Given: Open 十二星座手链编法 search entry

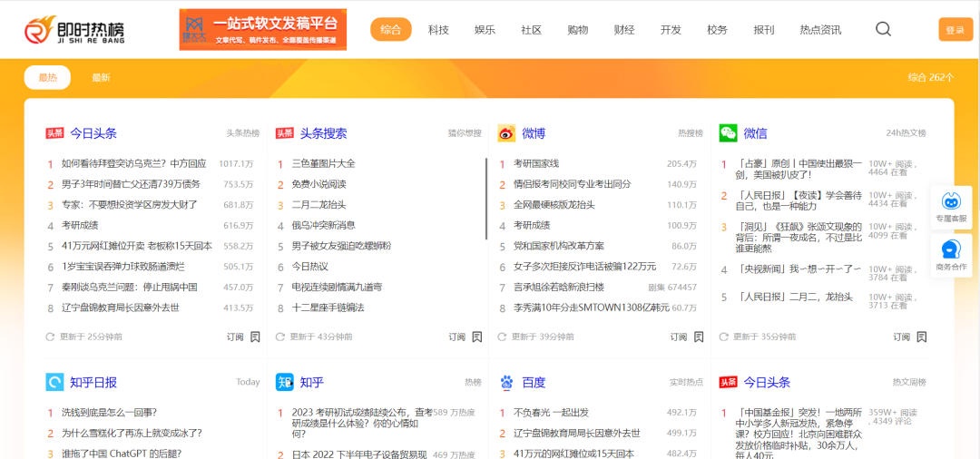Looking at the screenshot, I should point(328,308).
